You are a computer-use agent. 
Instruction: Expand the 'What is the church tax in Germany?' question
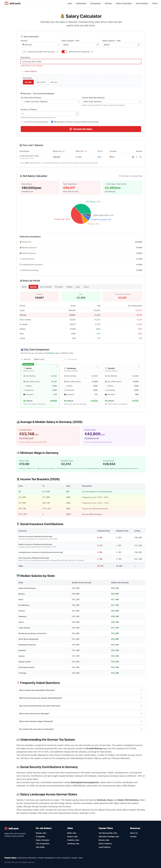click(81, 714)
